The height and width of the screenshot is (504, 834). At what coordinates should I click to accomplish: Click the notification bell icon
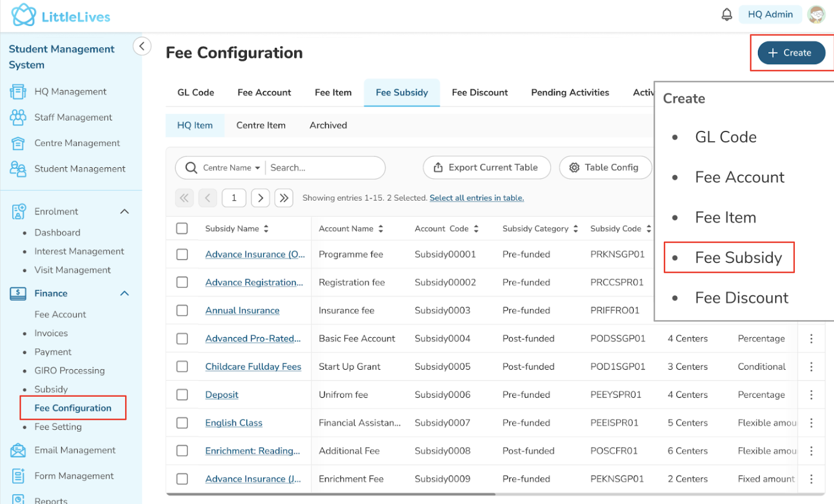pos(727,14)
